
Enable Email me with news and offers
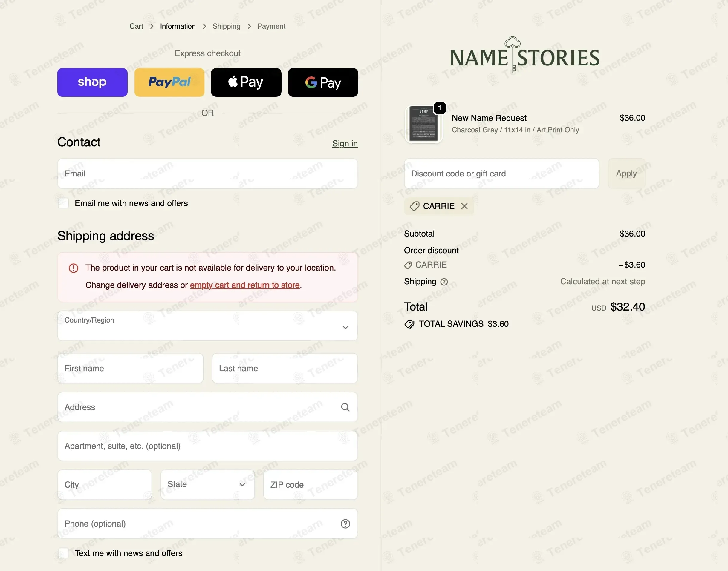63,203
